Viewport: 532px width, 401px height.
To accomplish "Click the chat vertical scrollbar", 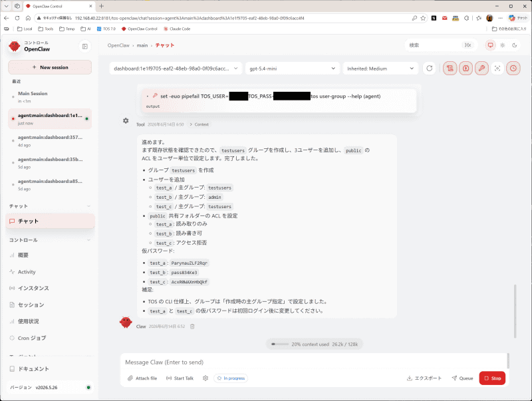I will [x=515, y=311].
